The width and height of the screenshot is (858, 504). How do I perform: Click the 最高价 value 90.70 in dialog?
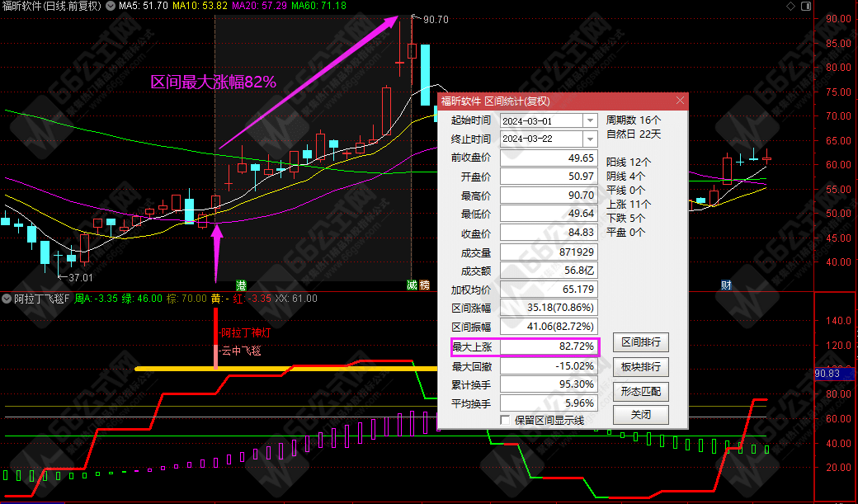point(549,195)
